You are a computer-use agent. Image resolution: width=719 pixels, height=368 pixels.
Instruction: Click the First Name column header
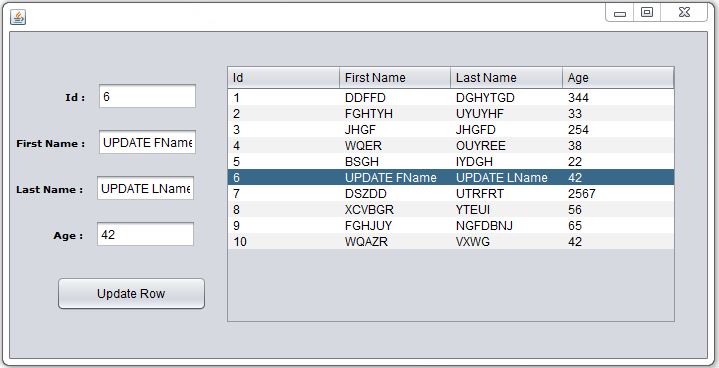(395, 77)
